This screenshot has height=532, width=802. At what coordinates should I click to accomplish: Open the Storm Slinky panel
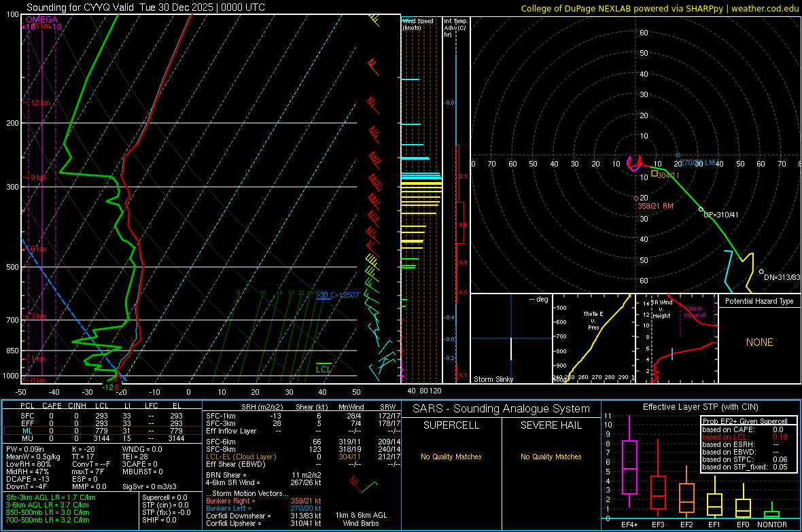(x=511, y=338)
